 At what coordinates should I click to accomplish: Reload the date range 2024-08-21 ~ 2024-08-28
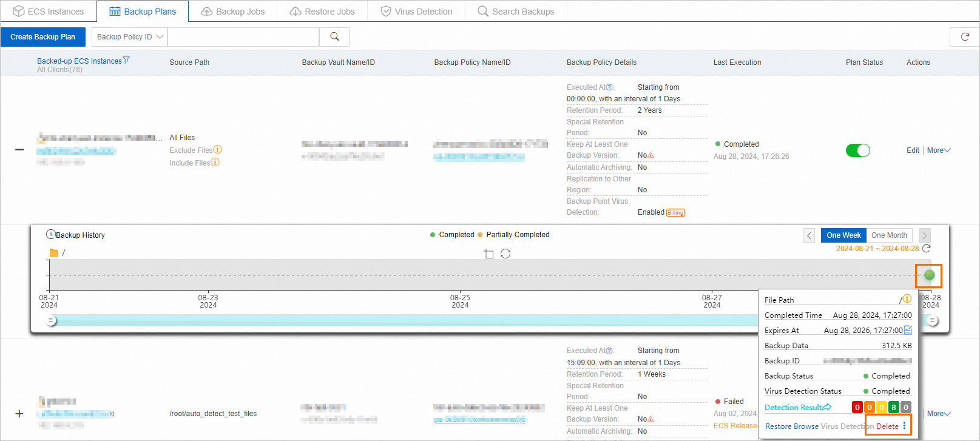[x=926, y=249]
